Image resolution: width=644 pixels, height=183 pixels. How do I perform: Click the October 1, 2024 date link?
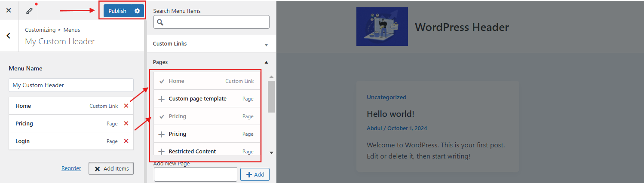(408, 128)
